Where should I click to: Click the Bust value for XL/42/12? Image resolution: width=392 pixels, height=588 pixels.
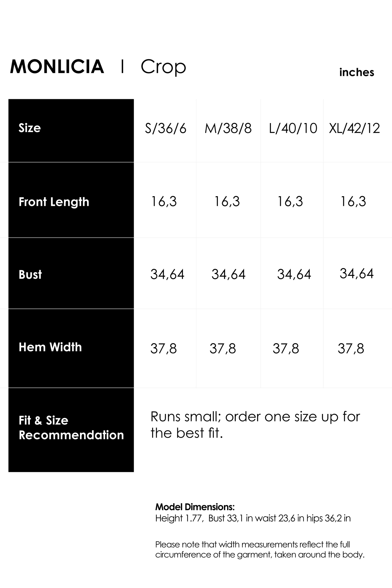(x=357, y=273)
